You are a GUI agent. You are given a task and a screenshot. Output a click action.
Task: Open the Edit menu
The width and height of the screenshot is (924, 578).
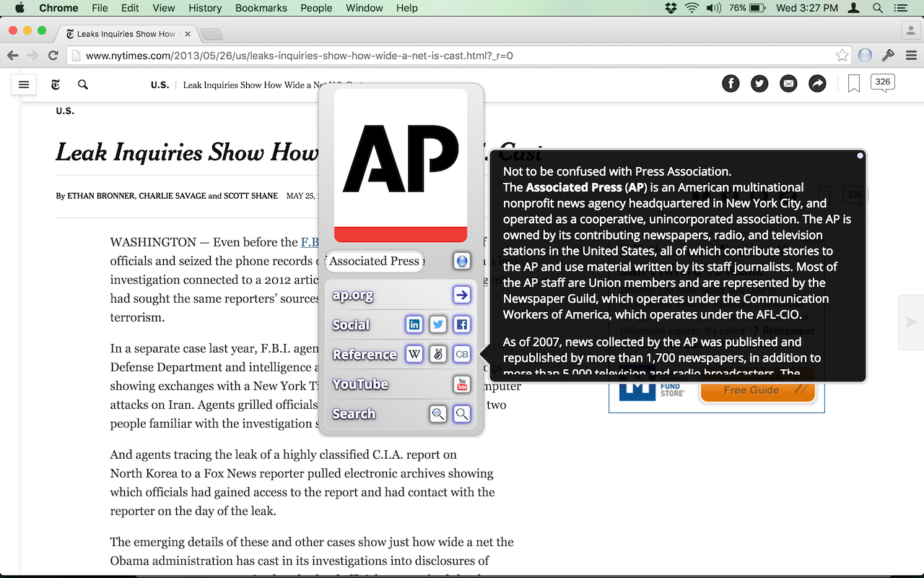click(130, 8)
